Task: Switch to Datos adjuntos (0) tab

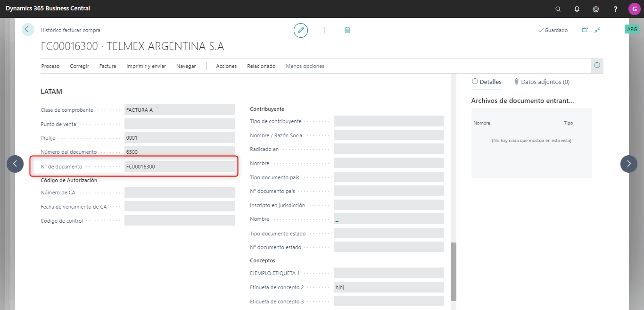Action: (x=542, y=82)
